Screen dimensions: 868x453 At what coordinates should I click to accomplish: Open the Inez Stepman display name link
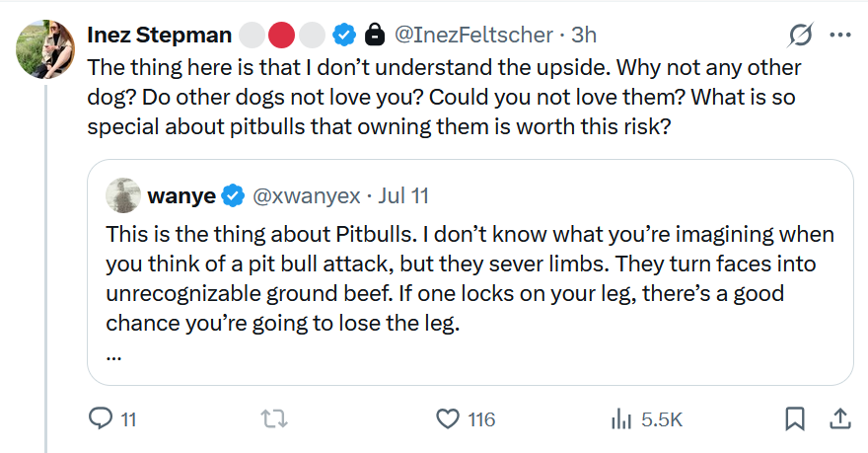[x=160, y=35]
